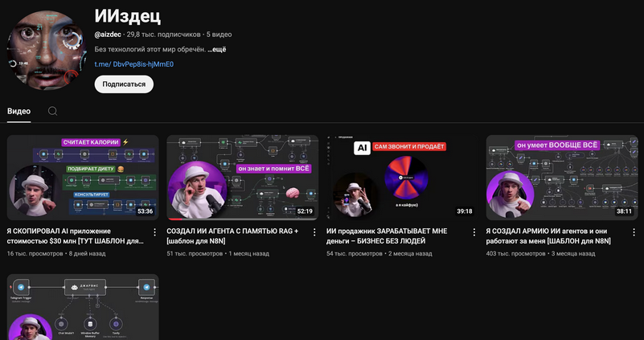Screen dimensions: 644x340
Task: Open the three-dot menu for the RAG agent video
Action: point(314,232)
